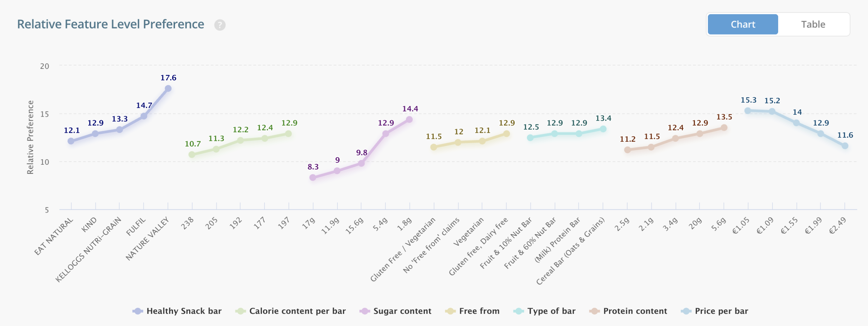Select the Chart view tab
Image resolution: width=868 pixels, height=326 pixels.
click(743, 24)
